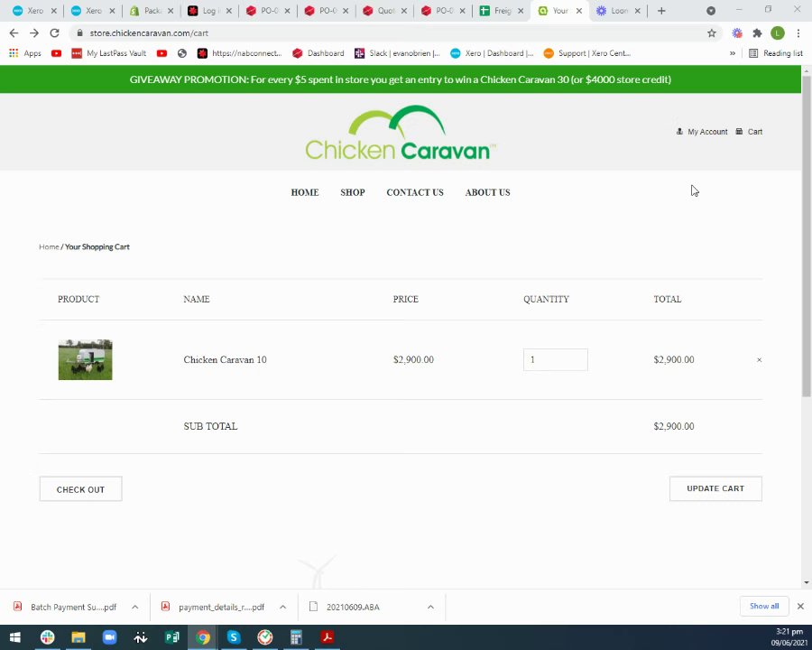812x650 pixels.
Task: Close the current cart tab
Action: [579, 11]
